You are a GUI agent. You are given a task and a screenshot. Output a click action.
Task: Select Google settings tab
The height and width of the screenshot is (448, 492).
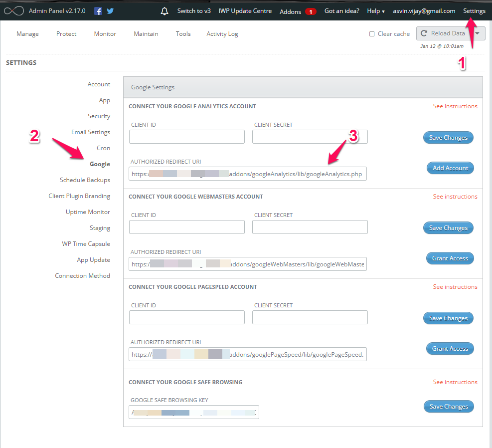100,164
